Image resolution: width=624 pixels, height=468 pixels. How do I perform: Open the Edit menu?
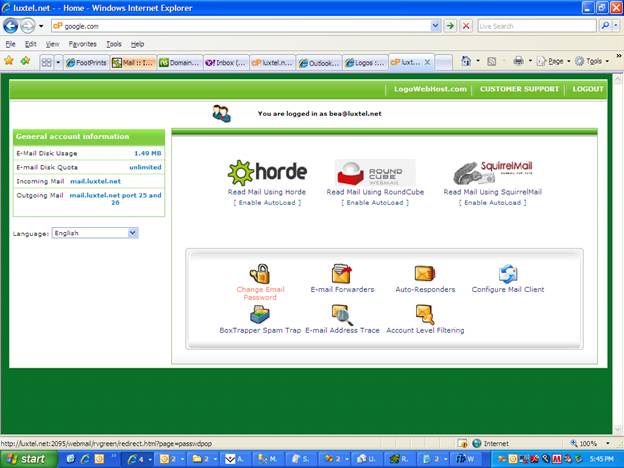31,44
